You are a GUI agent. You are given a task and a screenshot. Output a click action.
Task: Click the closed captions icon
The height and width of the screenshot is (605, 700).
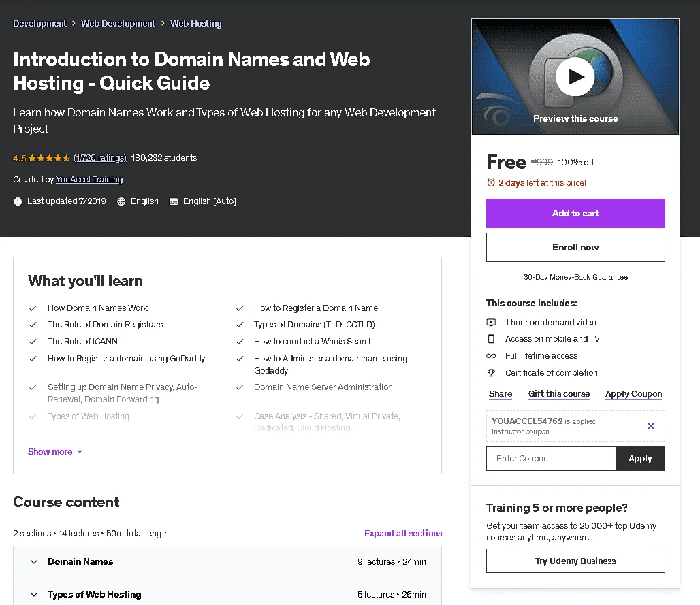coord(174,201)
